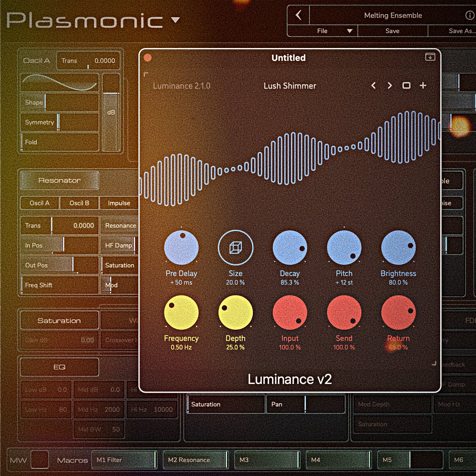Click the Oscil A Symmetry slider
Screen dimensions: 476x476
(x=59, y=122)
